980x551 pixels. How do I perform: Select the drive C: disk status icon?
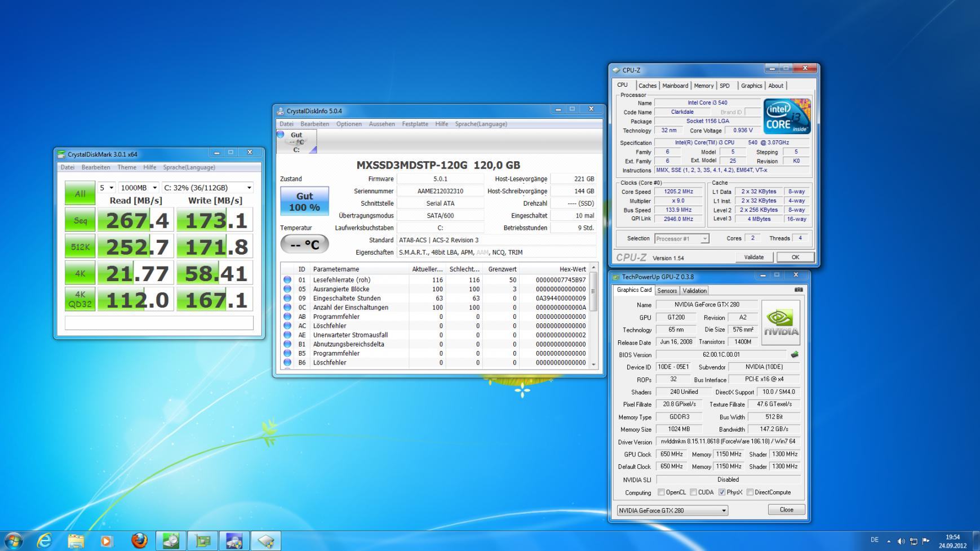[296, 141]
